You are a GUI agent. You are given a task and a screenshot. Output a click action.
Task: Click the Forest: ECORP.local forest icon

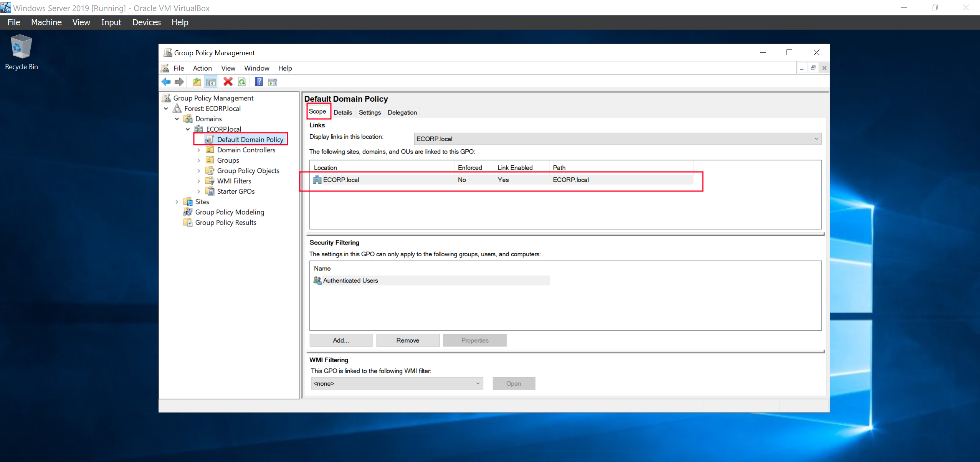[x=177, y=108]
